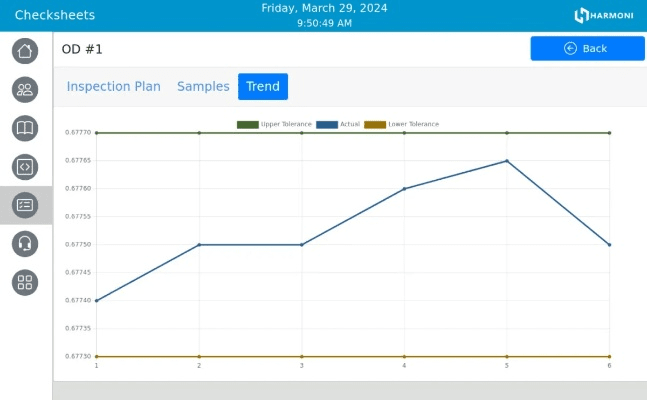
Task: Switch to the Samples tab
Action: click(x=203, y=87)
